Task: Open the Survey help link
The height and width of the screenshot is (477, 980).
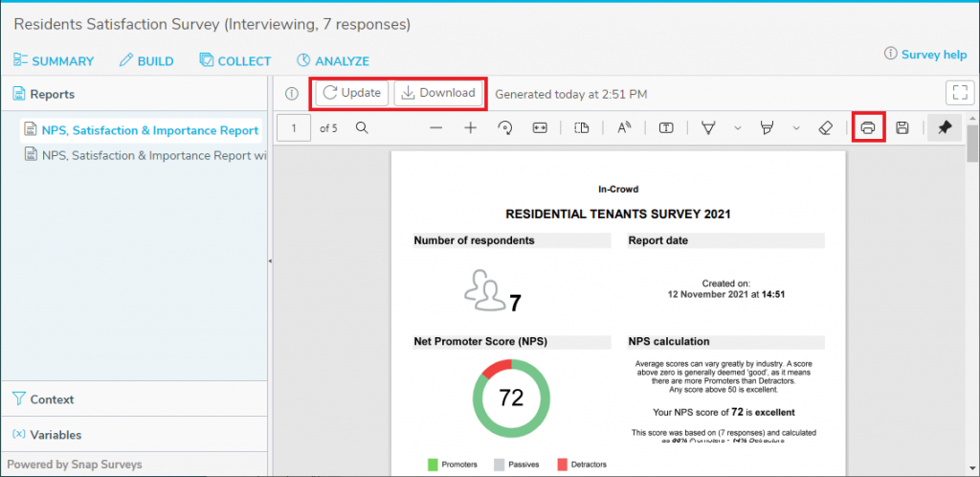Action: click(x=925, y=55)
